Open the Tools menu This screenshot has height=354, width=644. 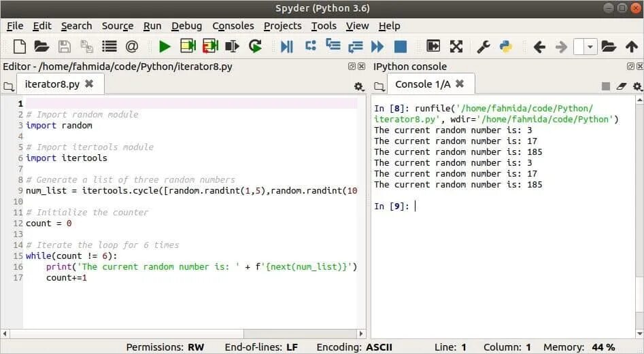pos(324,26)
